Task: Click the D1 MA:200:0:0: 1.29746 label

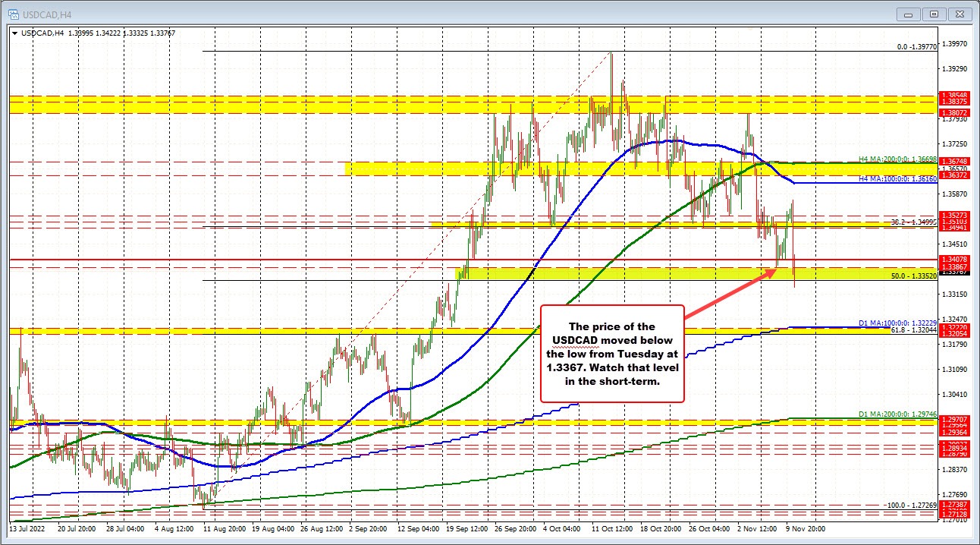Action: point(898,415)
